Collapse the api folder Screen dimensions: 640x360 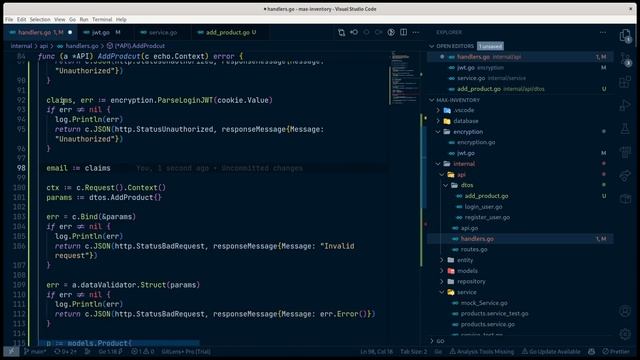(x=442, y=174)
